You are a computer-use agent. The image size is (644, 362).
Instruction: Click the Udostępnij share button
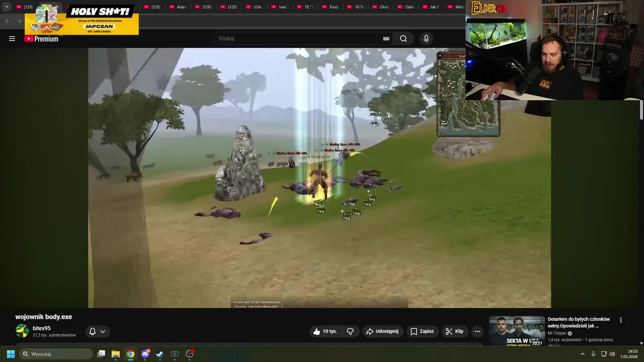(382, 331)
